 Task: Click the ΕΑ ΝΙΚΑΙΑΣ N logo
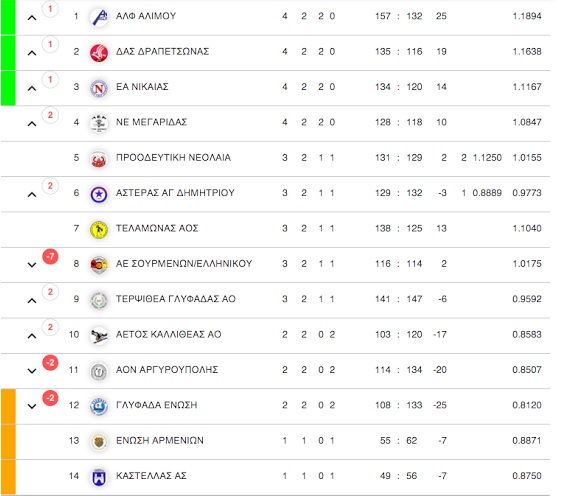coord(99,88)
